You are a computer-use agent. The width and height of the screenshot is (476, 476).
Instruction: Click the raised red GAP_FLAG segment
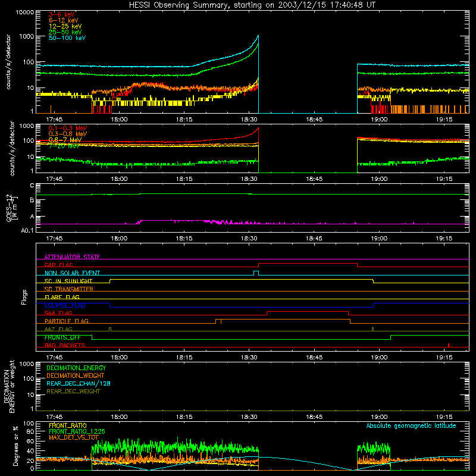(308, 264)
